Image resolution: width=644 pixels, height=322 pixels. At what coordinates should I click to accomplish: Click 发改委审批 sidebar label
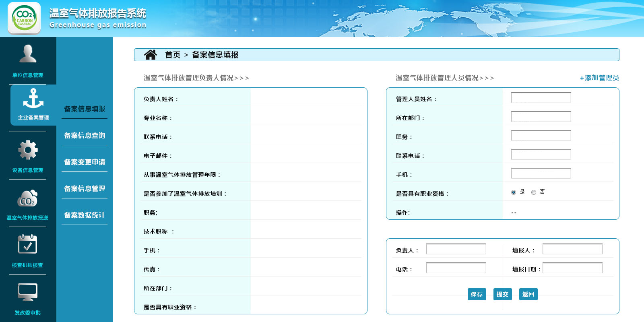point(27,313)
